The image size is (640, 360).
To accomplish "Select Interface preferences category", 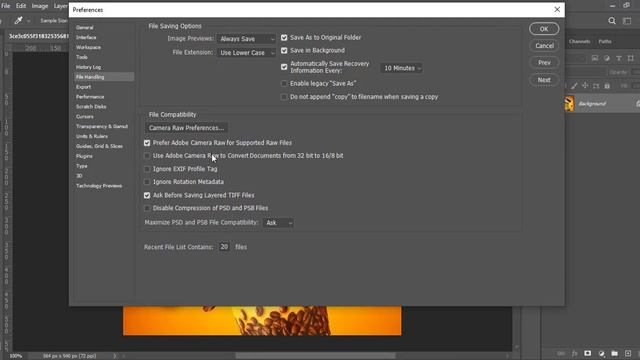I will [x=86, y=38].
